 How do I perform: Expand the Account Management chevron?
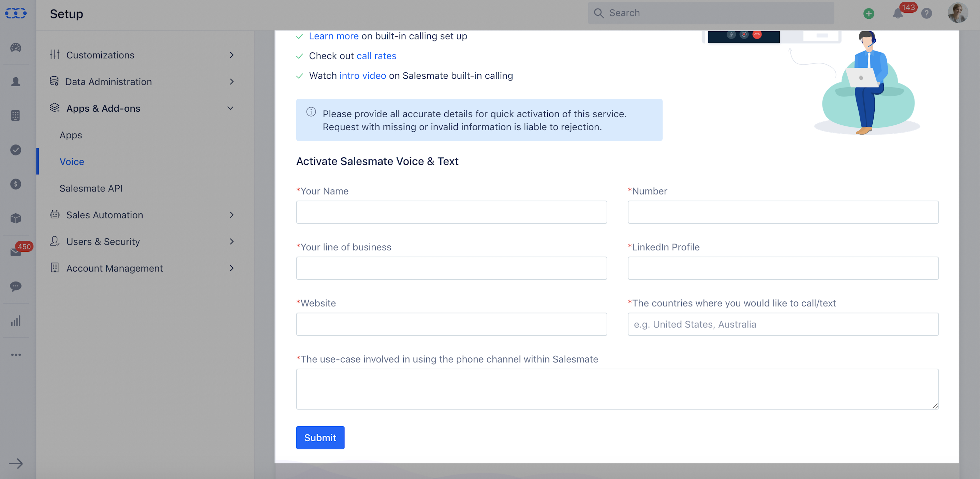(232, 268)
